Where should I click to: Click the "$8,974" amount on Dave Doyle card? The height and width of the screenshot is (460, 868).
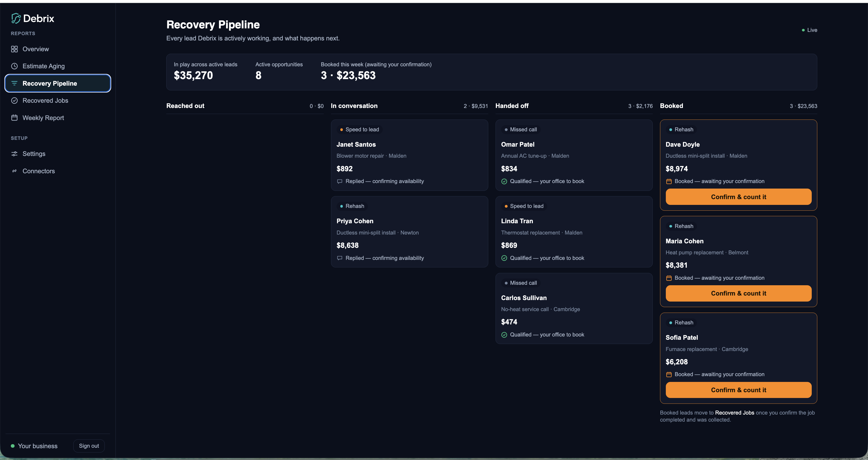(x=677, y=169)
